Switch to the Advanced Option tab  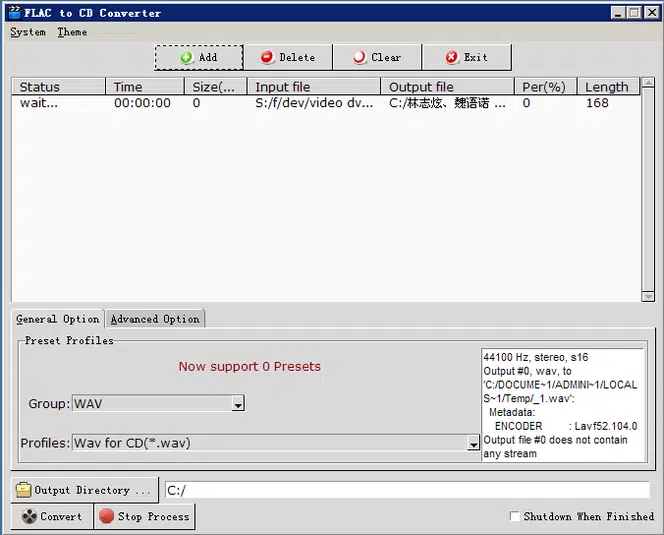click(x=155, y=319)
